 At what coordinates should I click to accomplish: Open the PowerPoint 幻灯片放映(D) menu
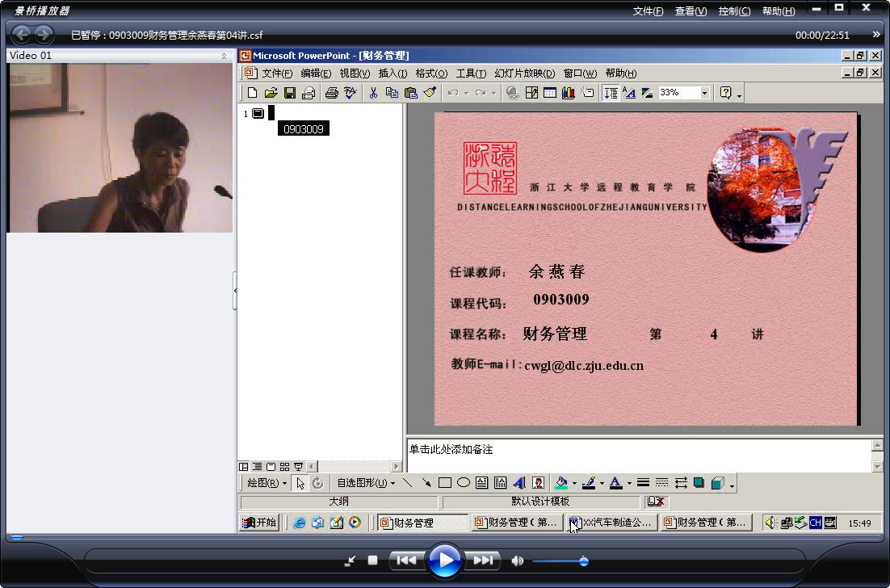click(524, 73)
